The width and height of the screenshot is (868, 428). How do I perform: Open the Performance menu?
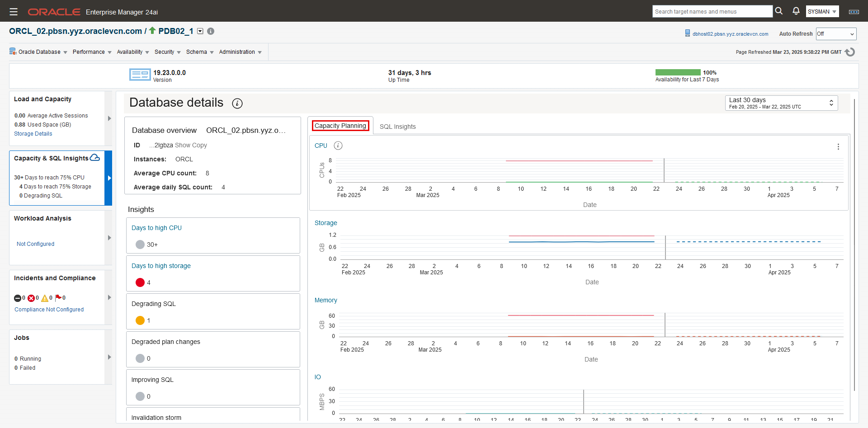(89, 52)
